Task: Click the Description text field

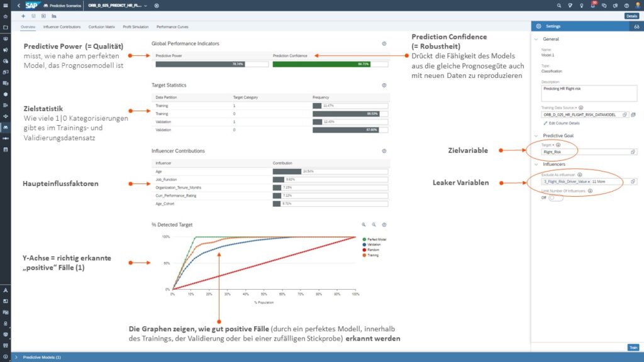Action: click(x=589, y=93)
